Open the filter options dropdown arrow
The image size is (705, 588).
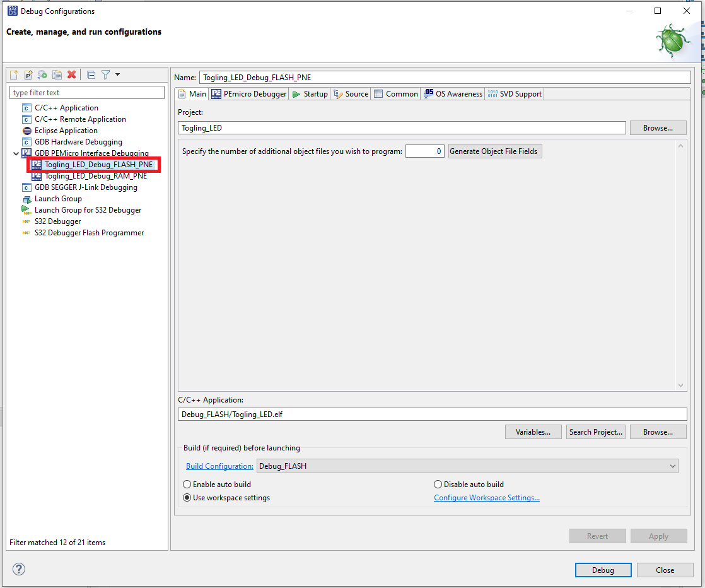[x=117, y=74]
